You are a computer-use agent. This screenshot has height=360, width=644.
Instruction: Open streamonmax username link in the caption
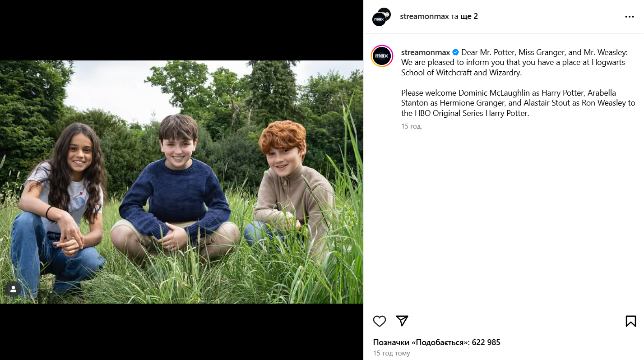click(426, 52)
